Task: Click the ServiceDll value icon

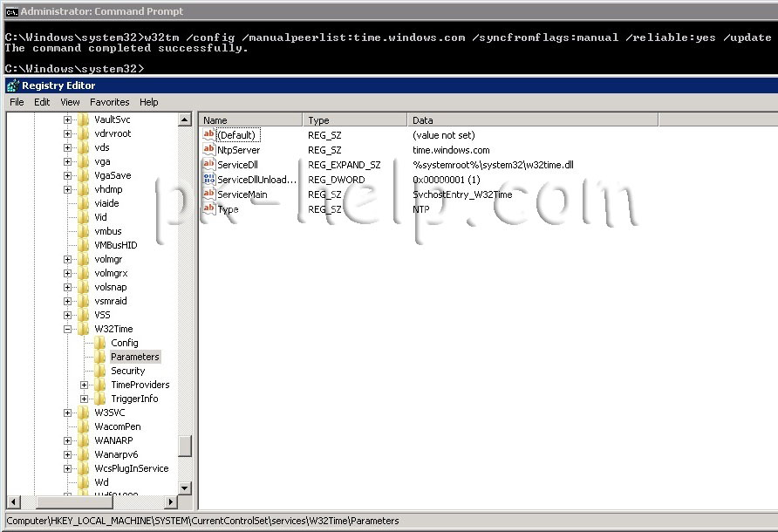Action: 208,165
